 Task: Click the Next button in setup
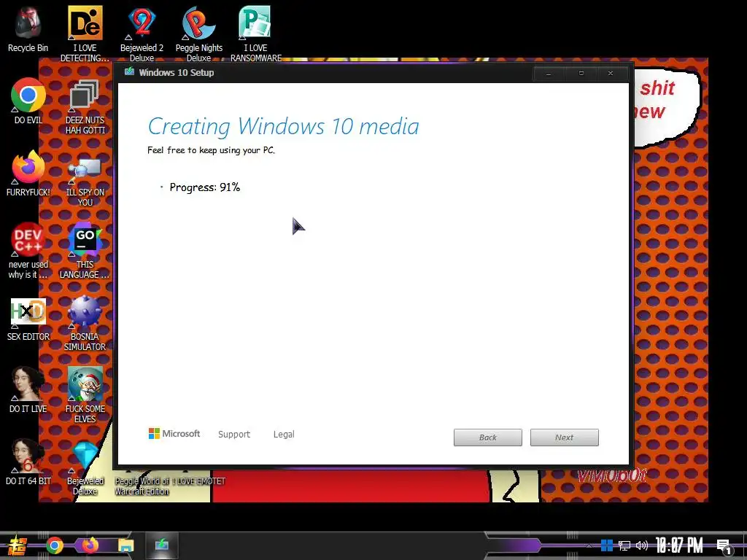(x=564, y=437)
